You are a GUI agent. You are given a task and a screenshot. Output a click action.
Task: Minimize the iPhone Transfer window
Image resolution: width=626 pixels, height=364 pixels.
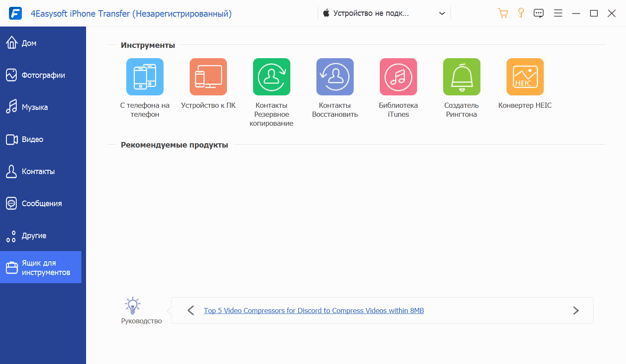[576, 13]
